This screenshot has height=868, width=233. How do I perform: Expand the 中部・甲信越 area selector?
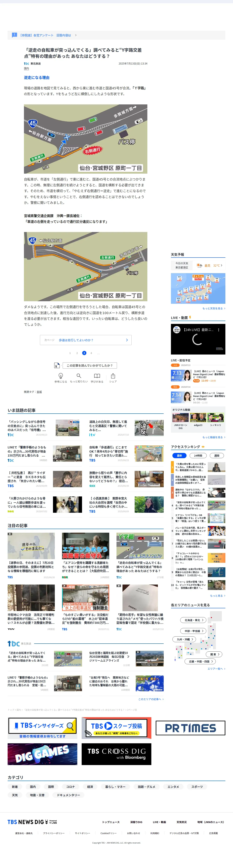point(194,631)
